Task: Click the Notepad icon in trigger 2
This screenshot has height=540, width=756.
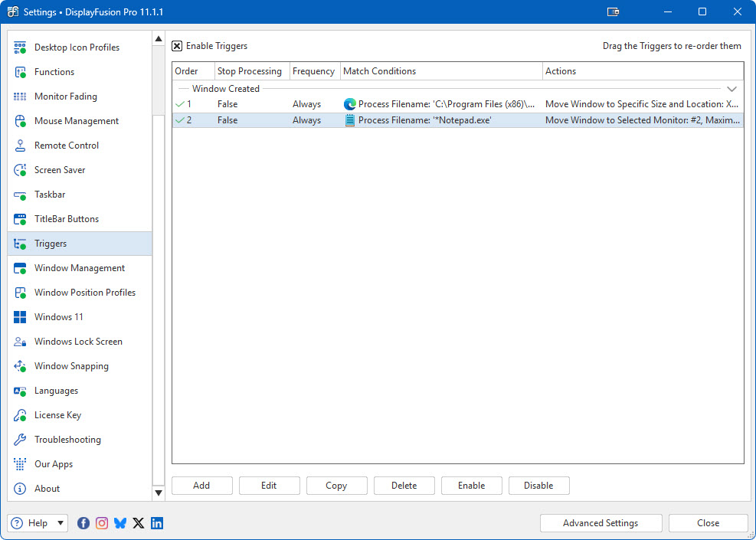Action: click(x=350, y=120)
